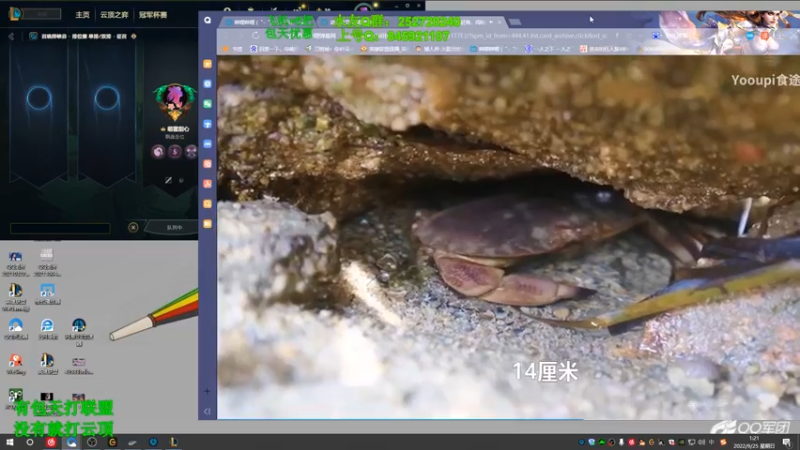Click the first empty teammate invite slot
Image resolution: width=800 pixels, height=450 pixels.
coord(39,97)
